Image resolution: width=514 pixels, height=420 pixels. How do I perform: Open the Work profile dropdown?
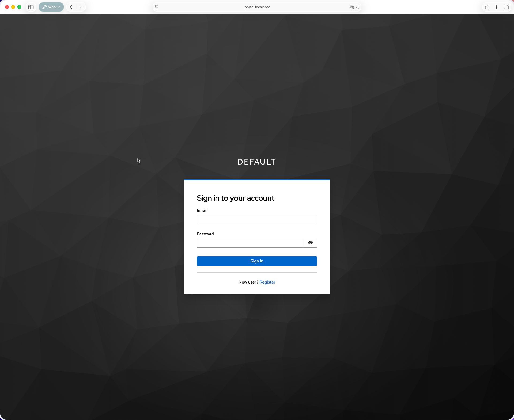[59, 7]
